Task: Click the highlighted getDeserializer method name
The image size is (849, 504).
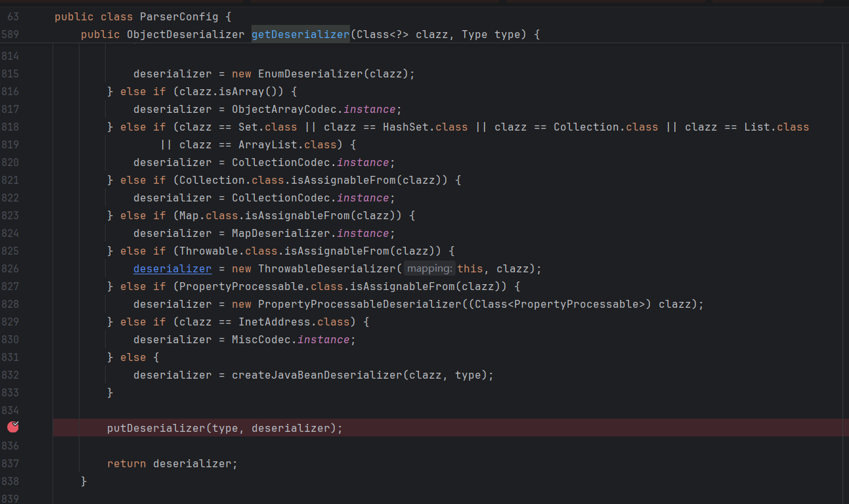Action: (x=300, y=34)
